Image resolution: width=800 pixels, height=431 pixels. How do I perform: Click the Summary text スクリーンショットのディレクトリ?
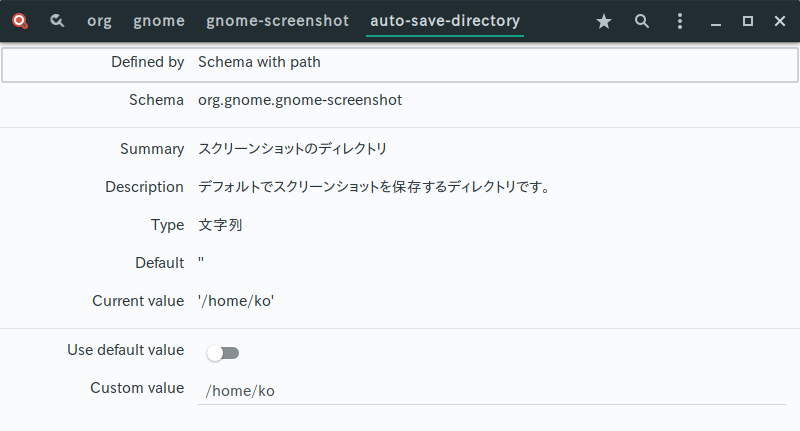[x=292, y=149]
